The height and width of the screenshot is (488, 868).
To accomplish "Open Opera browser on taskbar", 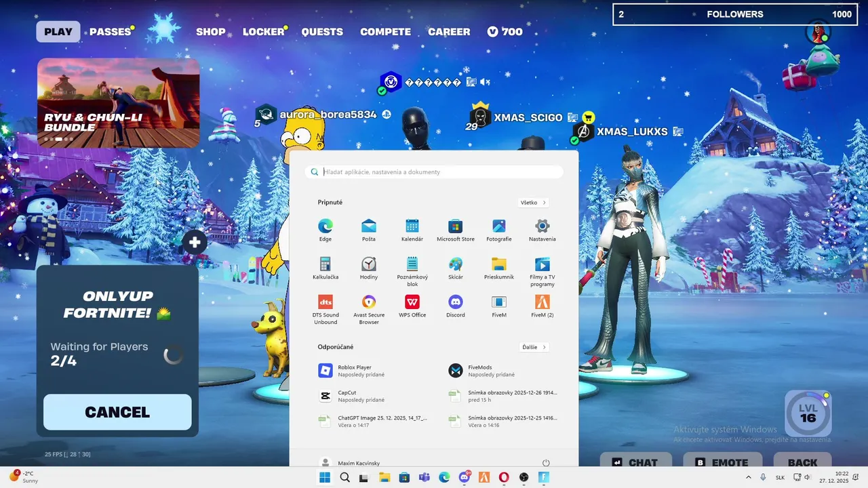I will point(504,478).
